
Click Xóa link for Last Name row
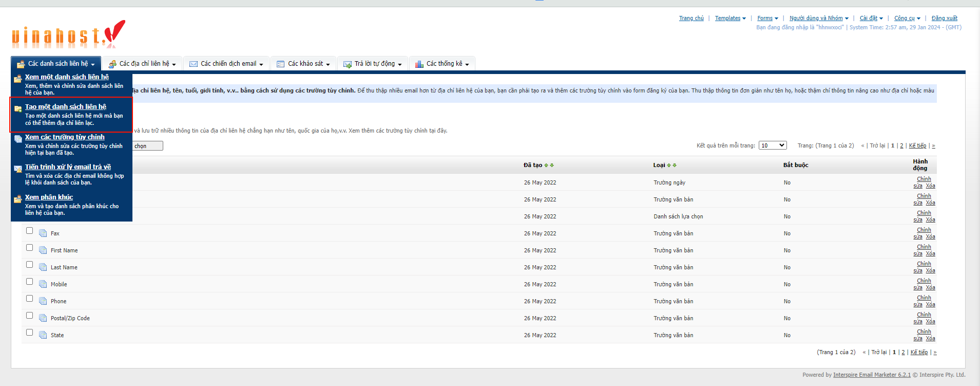tap(930, 271)
